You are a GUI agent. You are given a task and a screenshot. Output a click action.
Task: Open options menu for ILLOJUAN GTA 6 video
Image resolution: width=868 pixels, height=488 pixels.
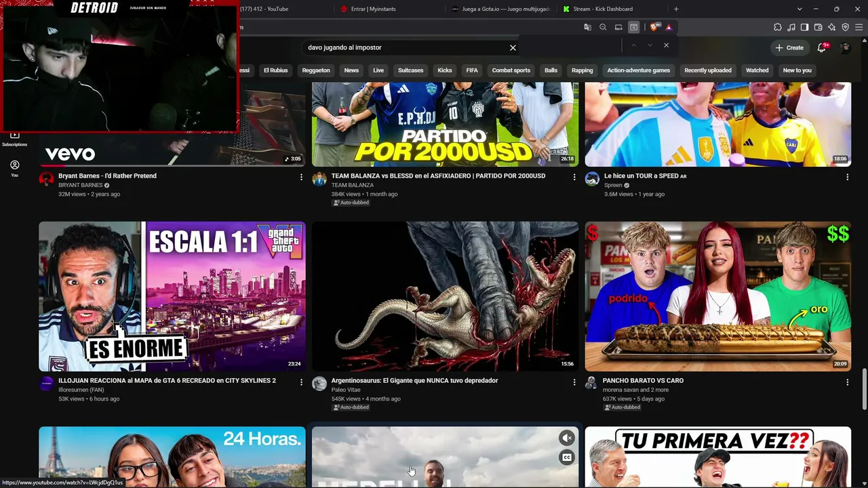[301, 382]
